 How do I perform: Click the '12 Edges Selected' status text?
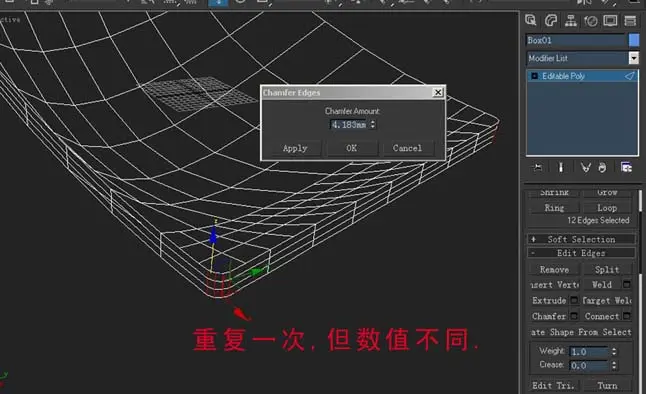click(x=598, y=220)
